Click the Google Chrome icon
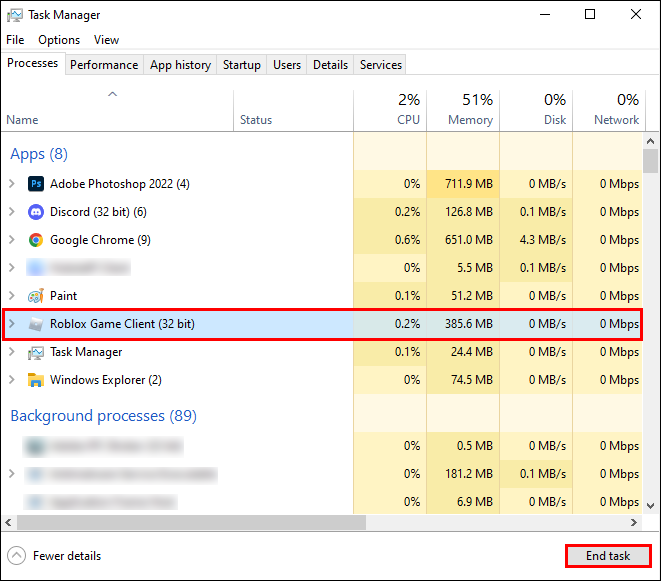The image size is (661, 581). (36, 240)
